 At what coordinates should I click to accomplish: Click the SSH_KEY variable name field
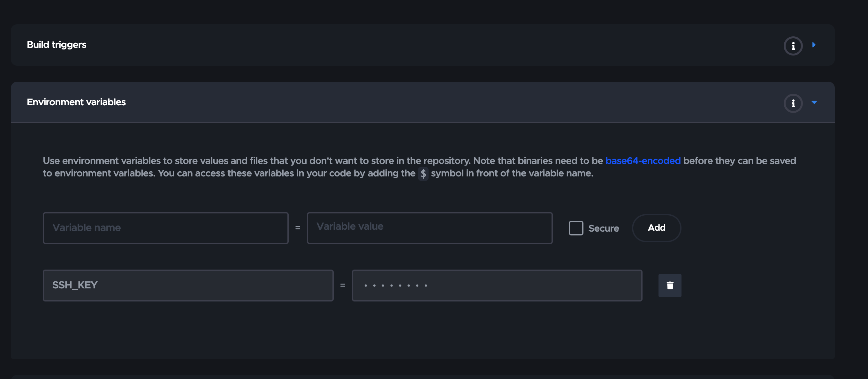(x=188, y=286)
